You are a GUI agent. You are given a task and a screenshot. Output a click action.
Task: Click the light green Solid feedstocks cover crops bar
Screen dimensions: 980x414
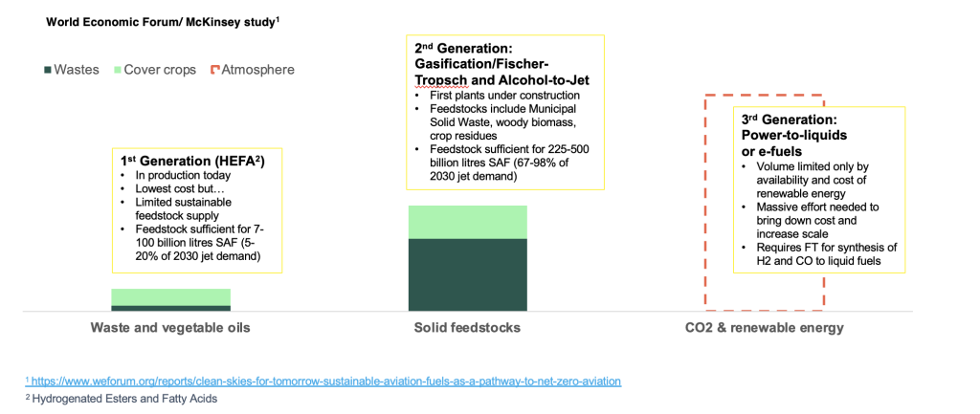468,222
